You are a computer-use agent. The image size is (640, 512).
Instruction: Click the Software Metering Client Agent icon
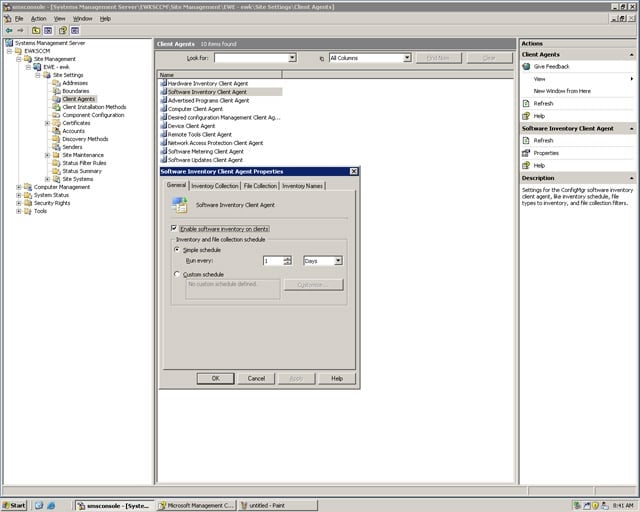[x=164, y=151]
